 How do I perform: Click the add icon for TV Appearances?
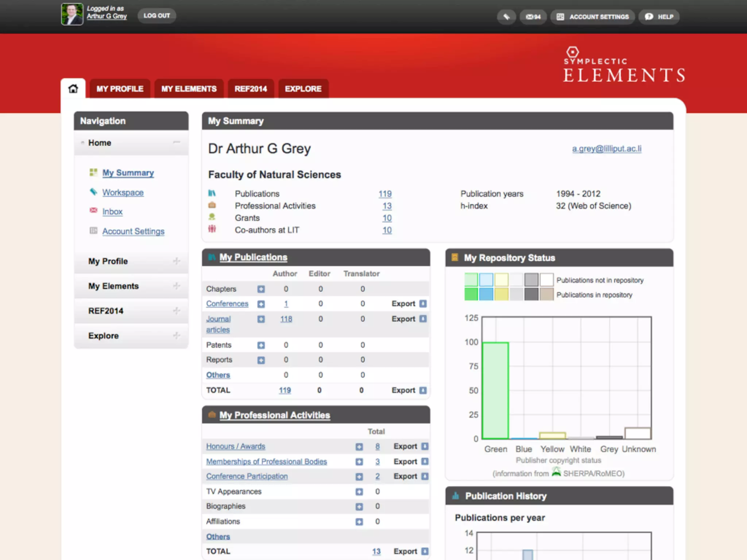click(359, 492)
